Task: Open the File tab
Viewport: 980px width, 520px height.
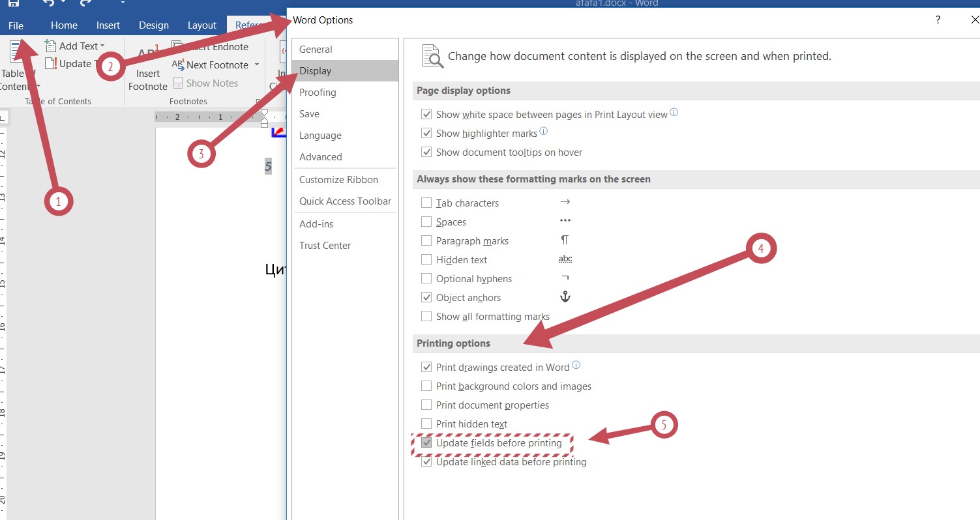Action: (16, 25)
